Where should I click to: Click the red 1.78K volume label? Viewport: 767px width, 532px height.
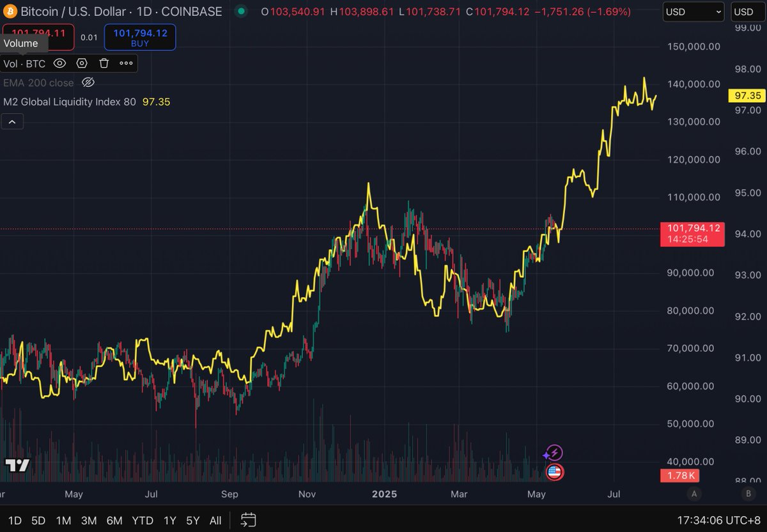(x=679, y=476)
